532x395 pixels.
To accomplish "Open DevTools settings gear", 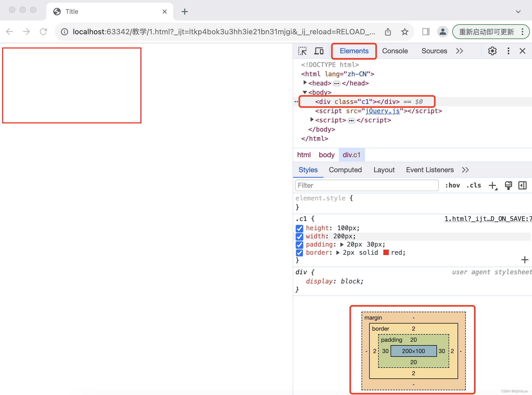I will [492, 51].
